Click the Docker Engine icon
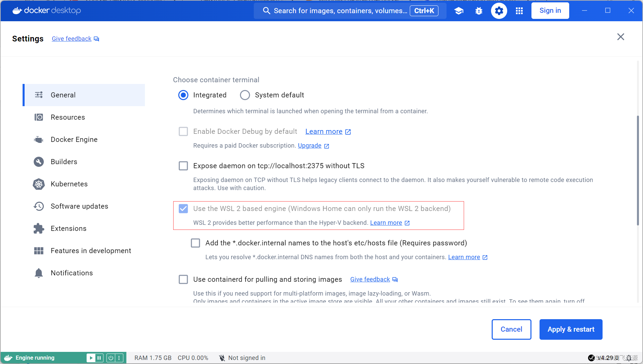643x364 pixels. coord(39,140)
